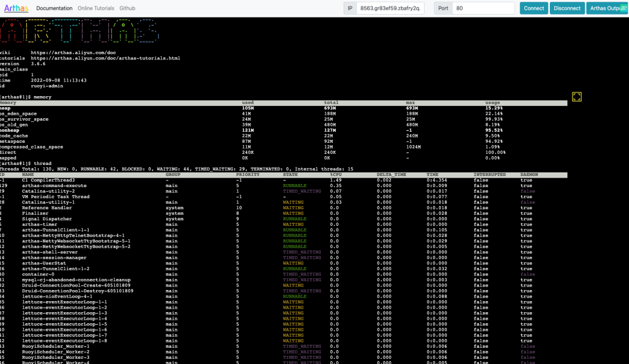Click nonheap usage value 95.52%
Image resolution: width=629 pixels, height=364 pixels.
(x=494, y=130)
